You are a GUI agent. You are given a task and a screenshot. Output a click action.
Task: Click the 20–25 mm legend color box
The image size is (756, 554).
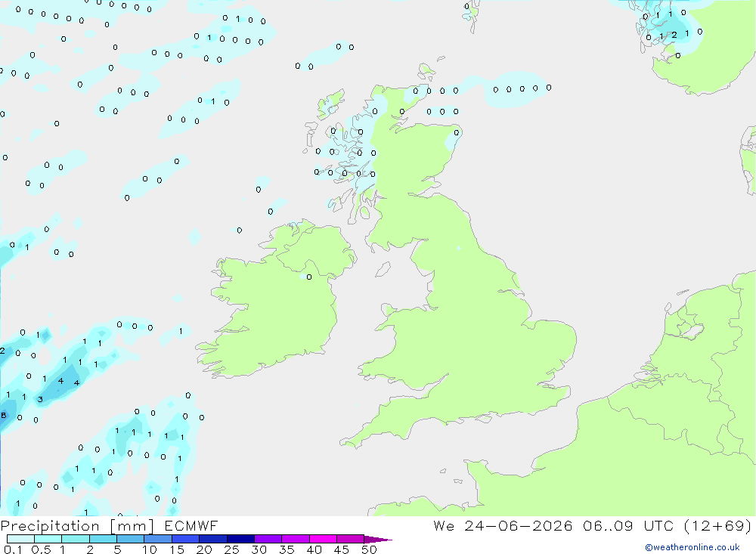pos(213,539)
